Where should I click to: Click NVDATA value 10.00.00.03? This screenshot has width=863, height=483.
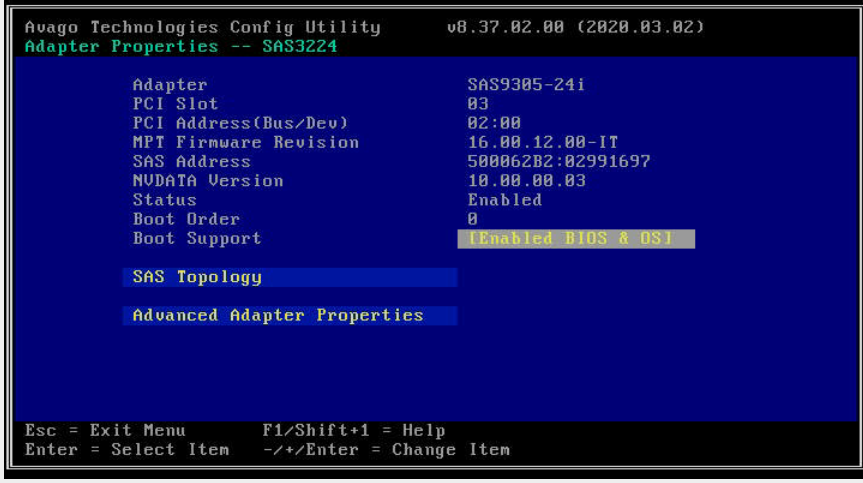tap(526, 181)
